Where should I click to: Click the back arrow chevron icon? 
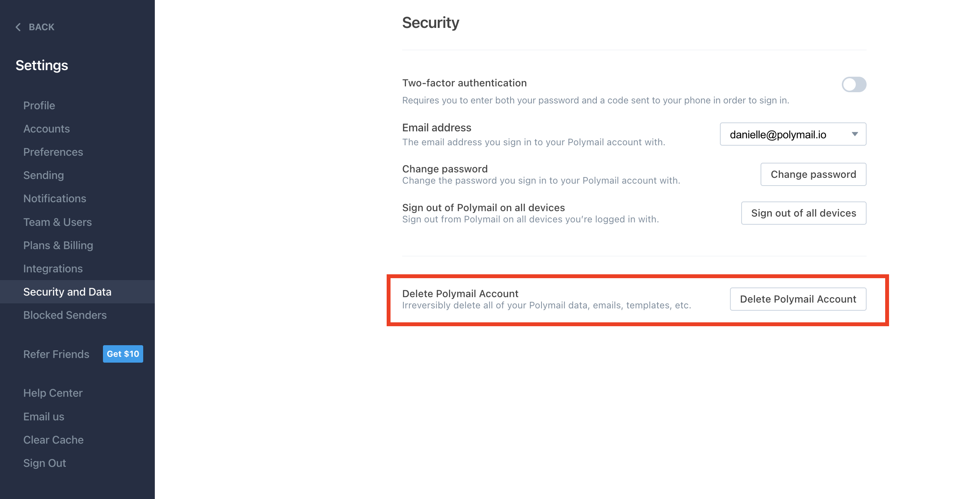click(18, 27)
